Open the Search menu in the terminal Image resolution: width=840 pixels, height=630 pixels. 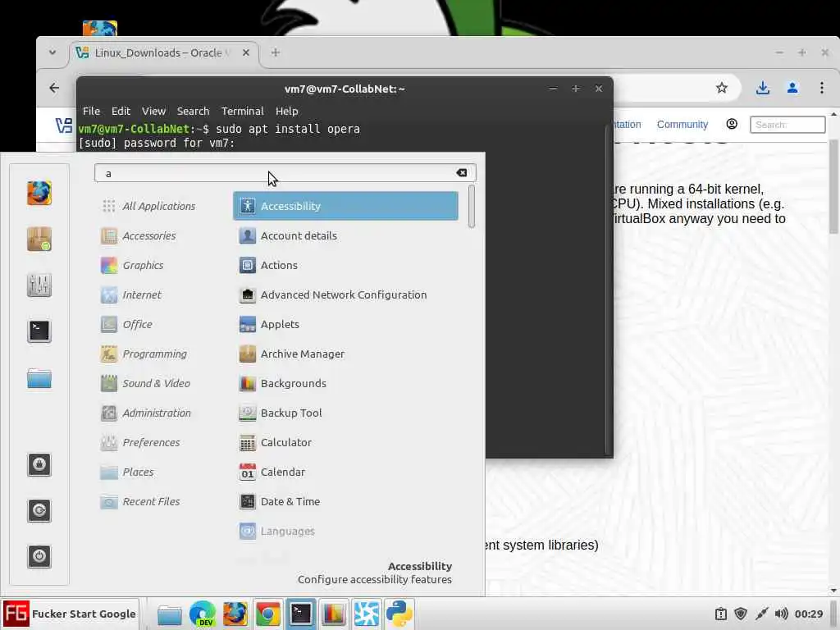tap(193, 111)
